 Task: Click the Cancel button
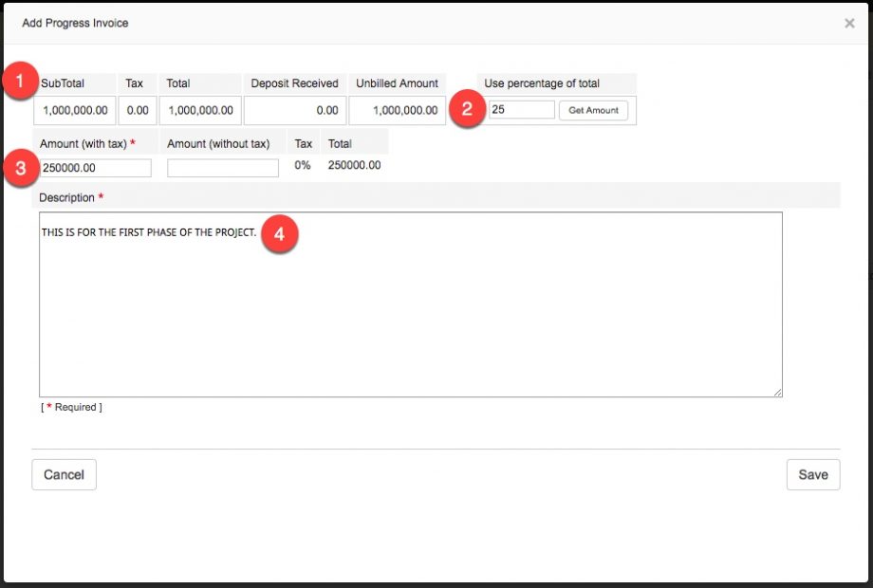(64, 474)
